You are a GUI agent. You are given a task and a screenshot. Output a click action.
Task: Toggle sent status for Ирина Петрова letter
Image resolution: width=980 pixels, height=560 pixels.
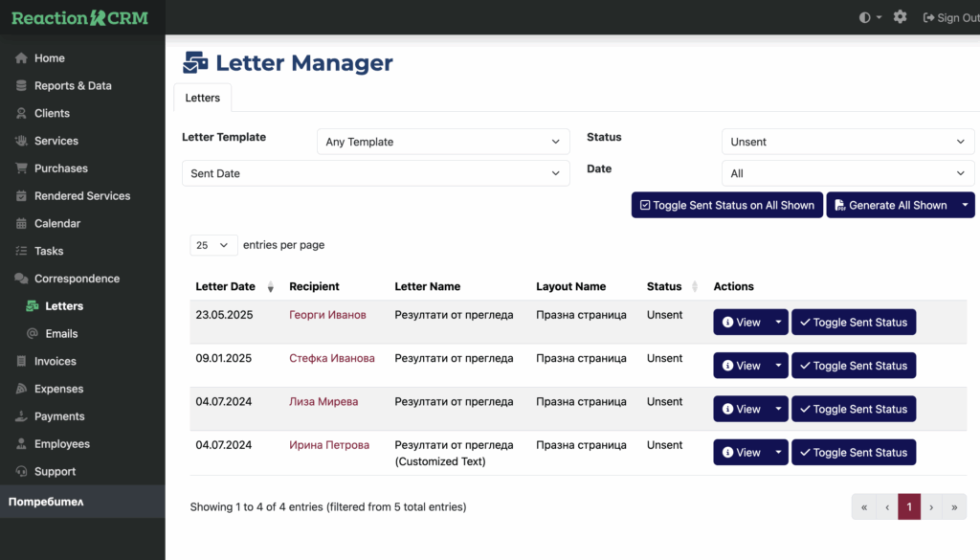[x=853, y=453]
